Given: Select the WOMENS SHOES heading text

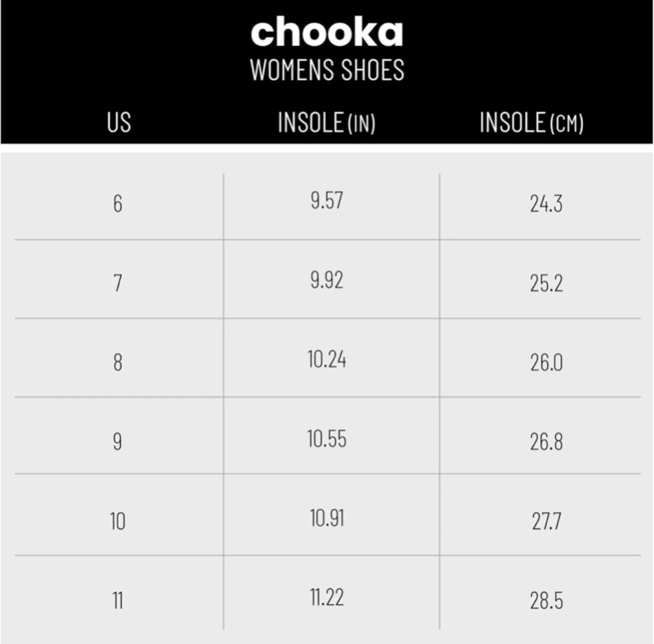Looking at the screenshot, I should point(327,70).
